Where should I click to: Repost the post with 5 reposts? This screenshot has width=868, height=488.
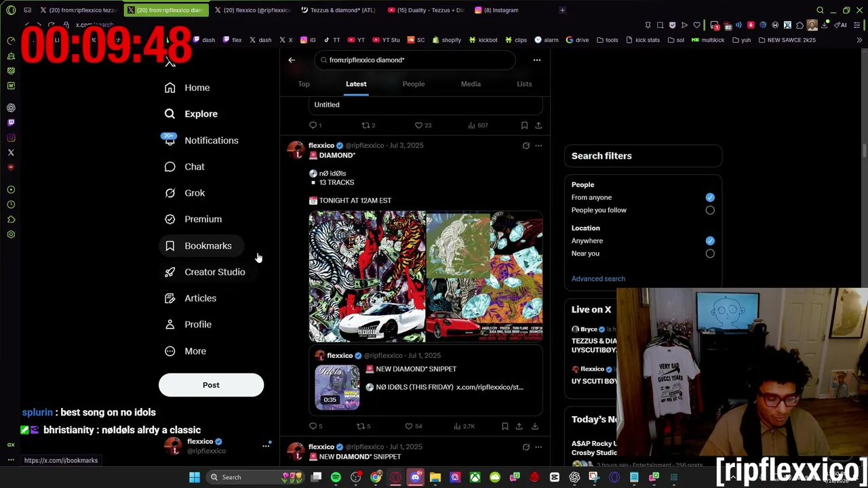[363, 426]
